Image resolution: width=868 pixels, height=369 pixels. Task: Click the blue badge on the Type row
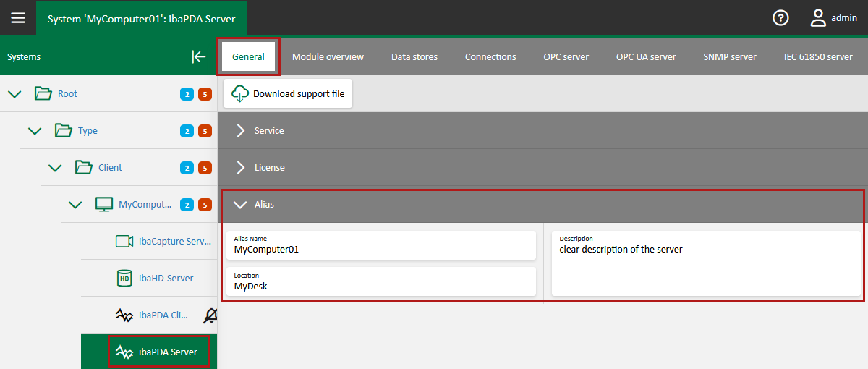pos(187,131)
